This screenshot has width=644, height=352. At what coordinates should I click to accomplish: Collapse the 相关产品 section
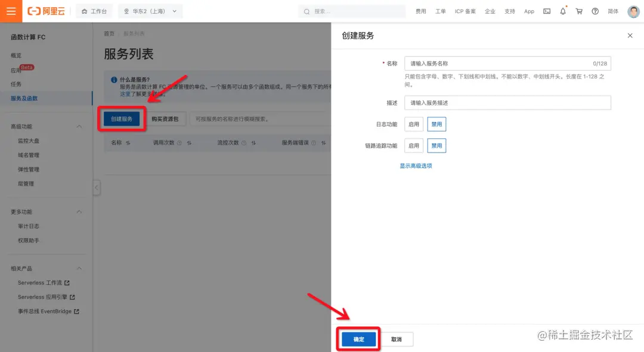pos(79,268)
